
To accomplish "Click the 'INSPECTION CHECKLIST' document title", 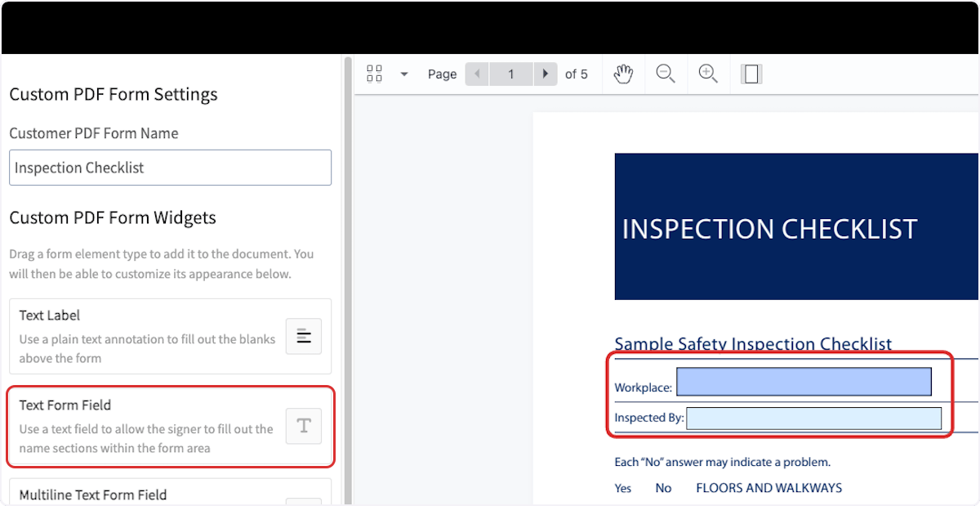I will click(770, 230).
